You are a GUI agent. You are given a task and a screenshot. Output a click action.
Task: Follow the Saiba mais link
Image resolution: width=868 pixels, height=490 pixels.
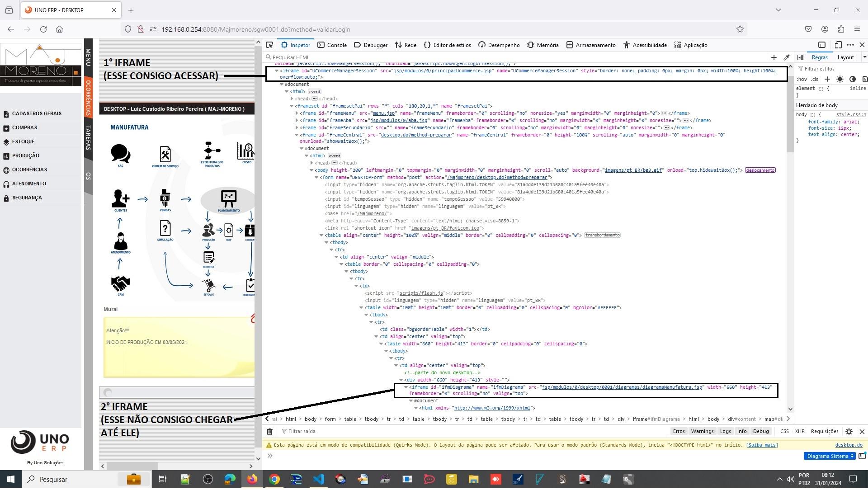pos(762,445)
